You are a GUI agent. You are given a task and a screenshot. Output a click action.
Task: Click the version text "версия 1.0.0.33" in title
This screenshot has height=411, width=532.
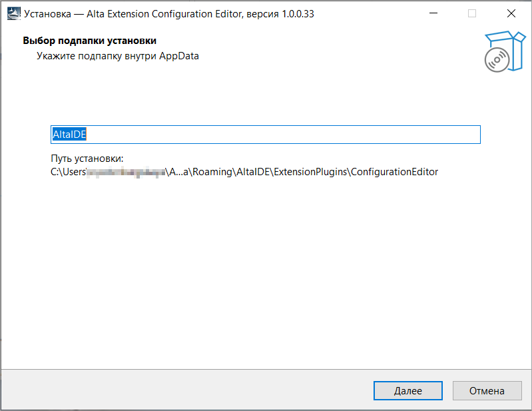click(x=280, y=14)
